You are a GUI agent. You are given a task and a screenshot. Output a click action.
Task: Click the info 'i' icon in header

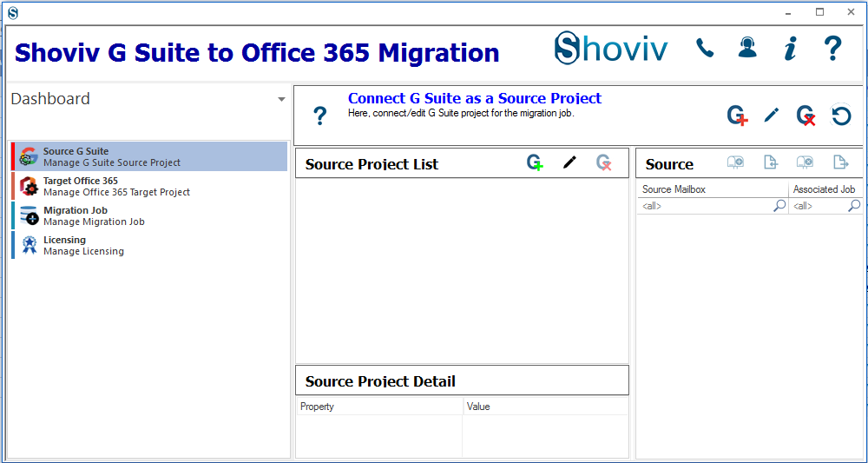(x=791, y=48)
